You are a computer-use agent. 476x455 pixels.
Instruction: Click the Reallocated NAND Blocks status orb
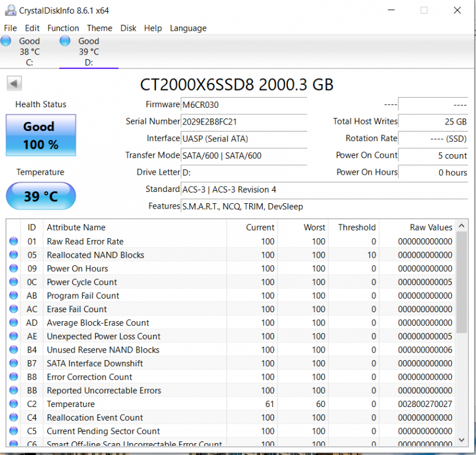(14, 255)
